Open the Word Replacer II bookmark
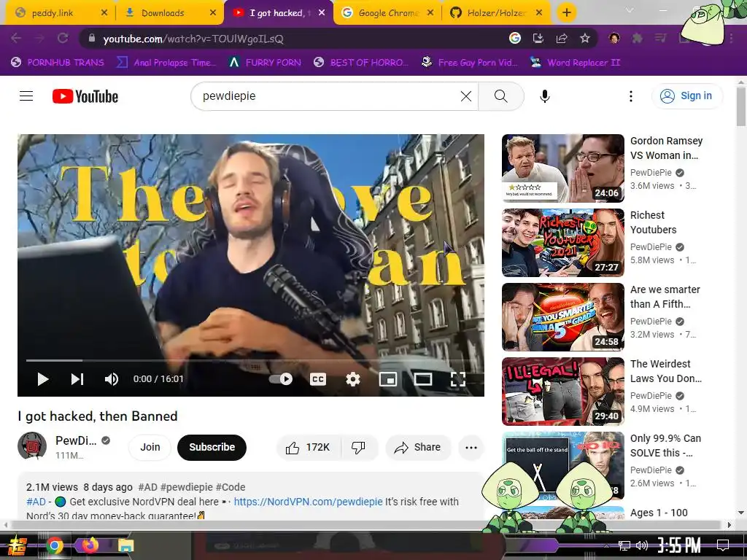The image size is (747, 560). 575,63
